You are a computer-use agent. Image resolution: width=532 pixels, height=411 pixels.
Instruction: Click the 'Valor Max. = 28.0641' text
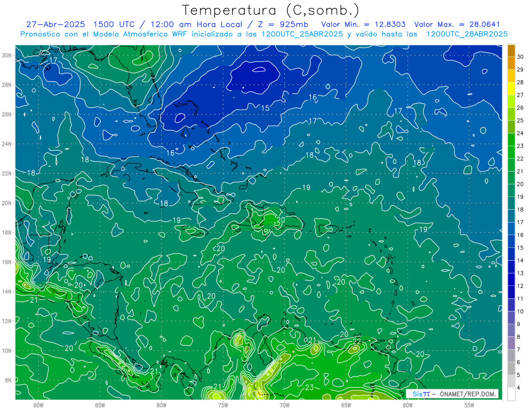pos(457,24)
